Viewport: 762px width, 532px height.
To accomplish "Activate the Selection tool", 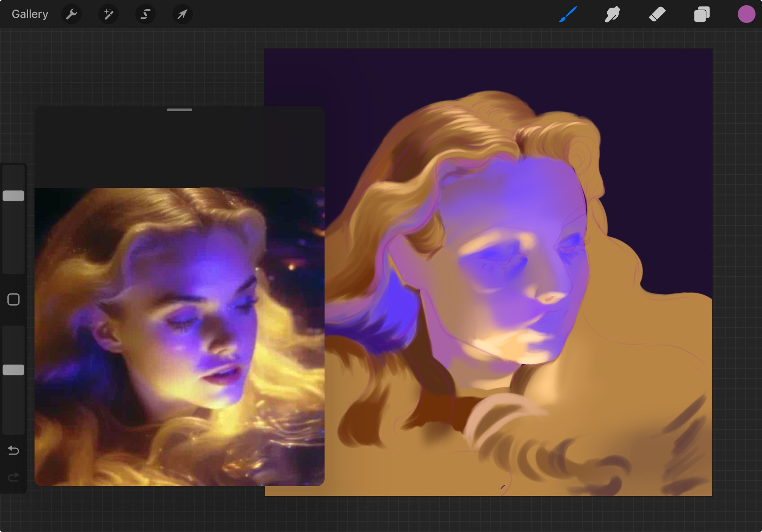I will 146,14.
